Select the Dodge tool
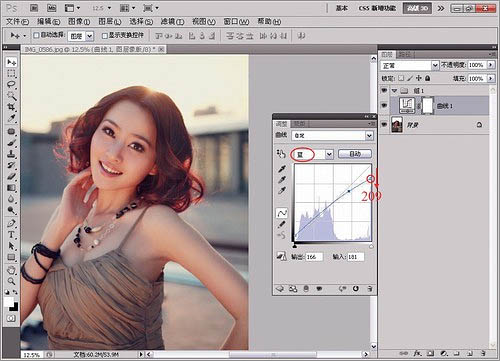Image resolution: width=500 pixels, height=361 pixels. click(x=11, y=210)
